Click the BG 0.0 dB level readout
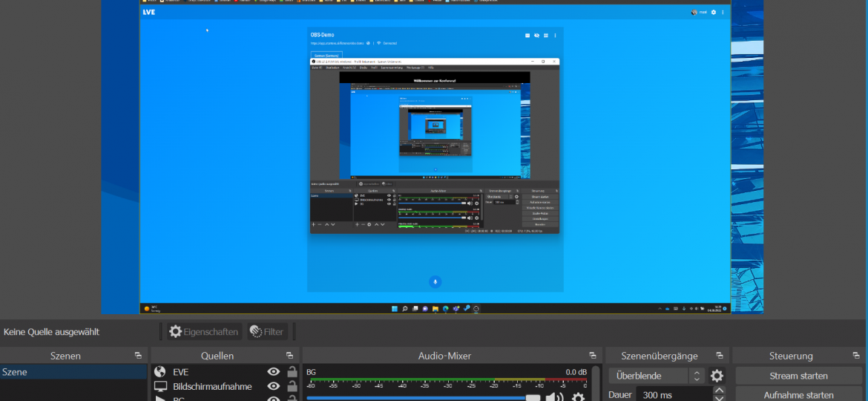 576,372
